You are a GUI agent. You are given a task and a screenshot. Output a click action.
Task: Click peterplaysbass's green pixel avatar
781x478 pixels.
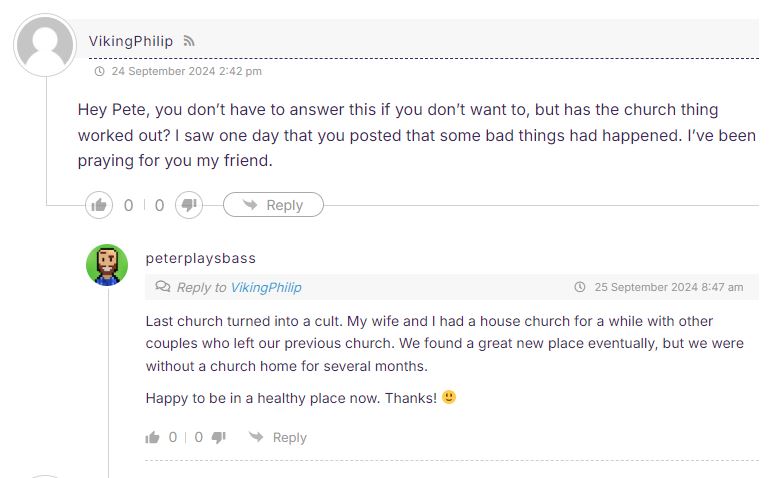click(x=107, y=265)
